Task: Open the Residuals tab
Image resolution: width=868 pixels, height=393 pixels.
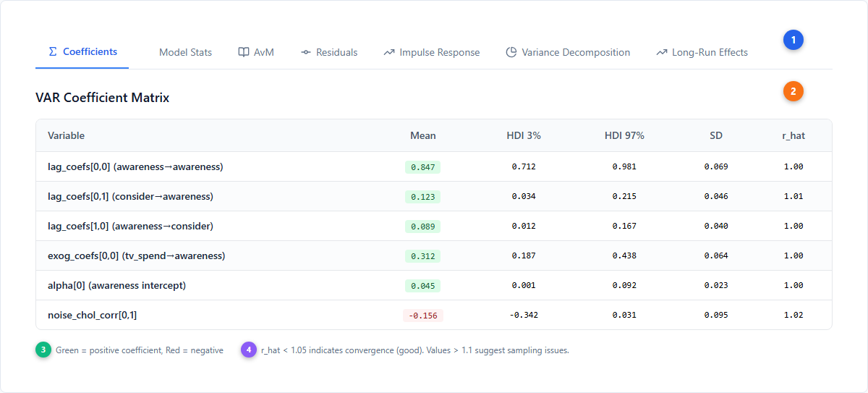Action: coord(329,52)
